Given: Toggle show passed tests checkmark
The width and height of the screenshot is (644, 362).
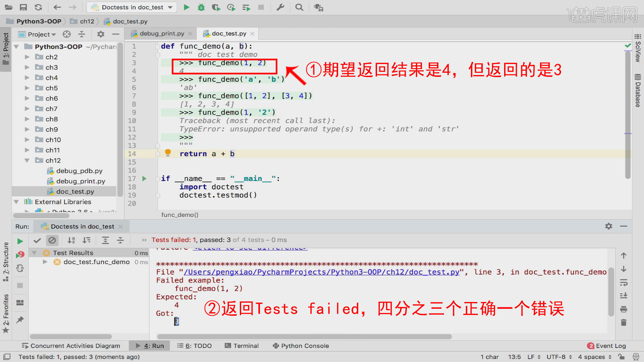Looking at the screenshot, I should (x=37, y=240).
